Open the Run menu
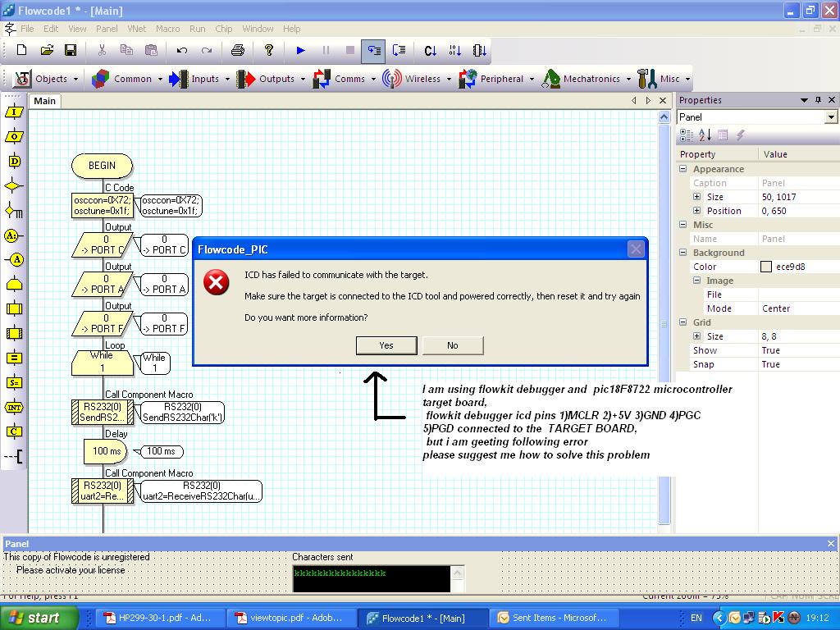 197,29
